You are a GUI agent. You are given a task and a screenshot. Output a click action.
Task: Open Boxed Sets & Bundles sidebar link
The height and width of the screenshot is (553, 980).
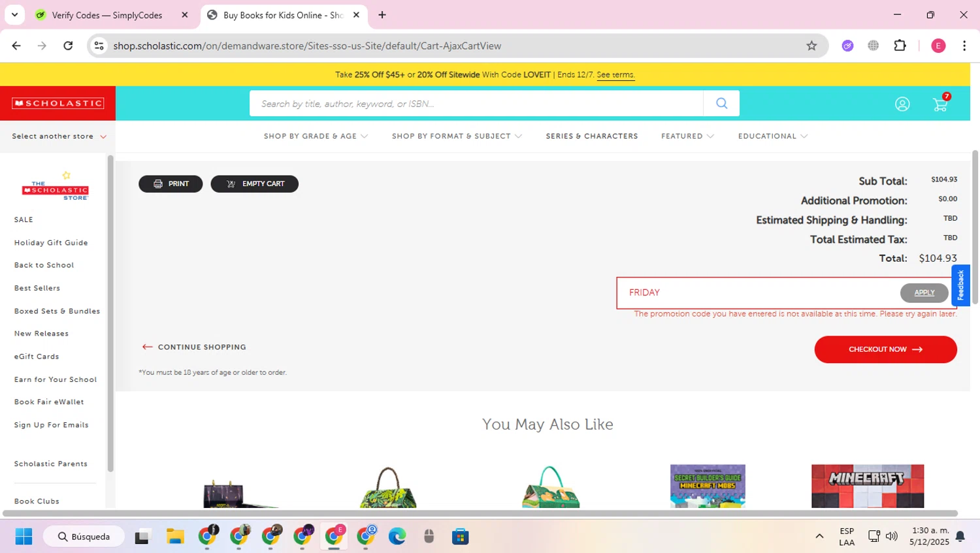(57, 311)
